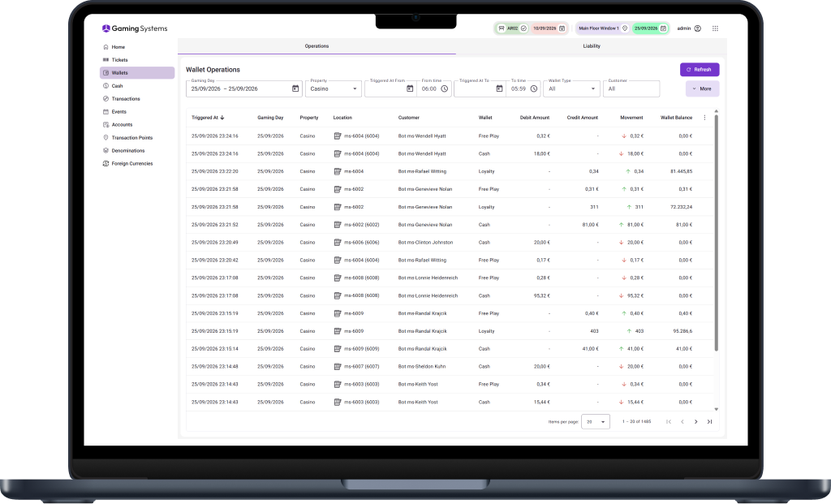Viewport: 831px width, 504px height.
Task: Click wallet balance value 72.232,24
Action: (x=681, y=207)
